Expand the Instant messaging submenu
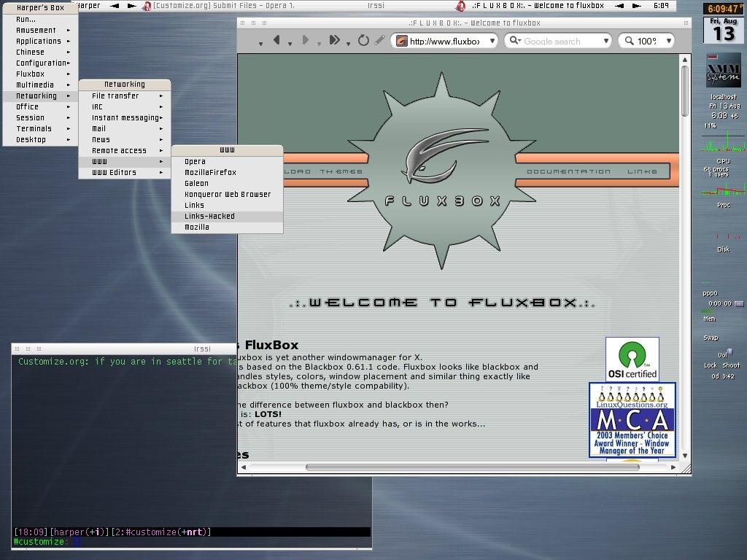 point(124,117)
